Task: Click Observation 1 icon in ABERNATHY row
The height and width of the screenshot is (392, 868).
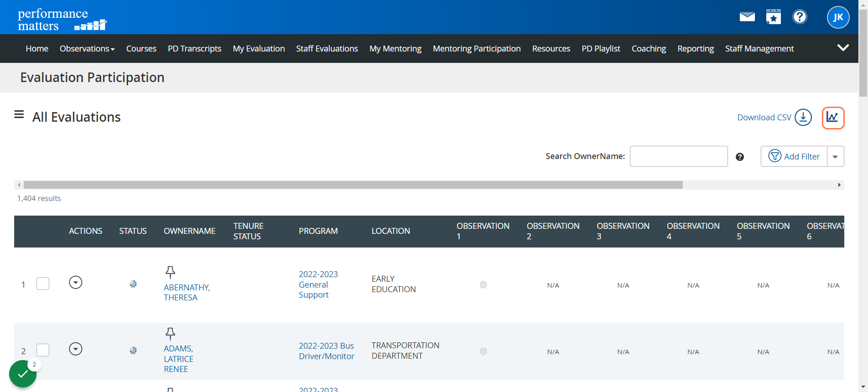Action: click(x=483, y=285)
